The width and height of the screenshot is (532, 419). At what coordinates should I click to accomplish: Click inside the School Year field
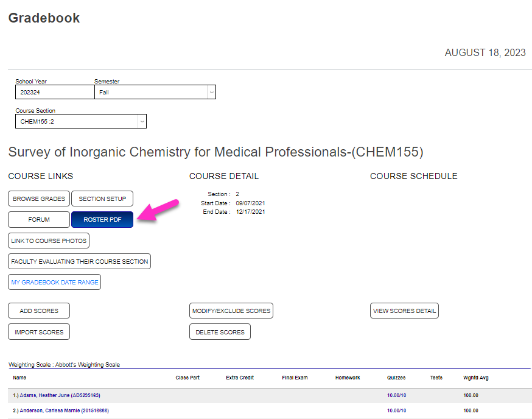[55, 92]
